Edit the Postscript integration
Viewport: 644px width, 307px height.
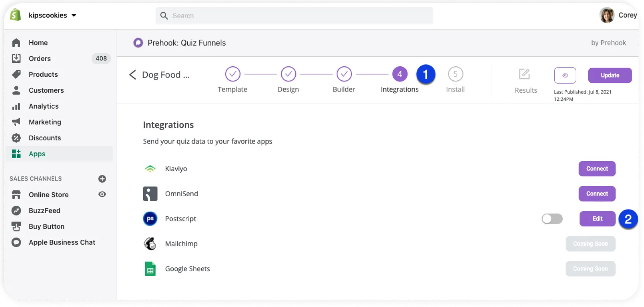597,219
